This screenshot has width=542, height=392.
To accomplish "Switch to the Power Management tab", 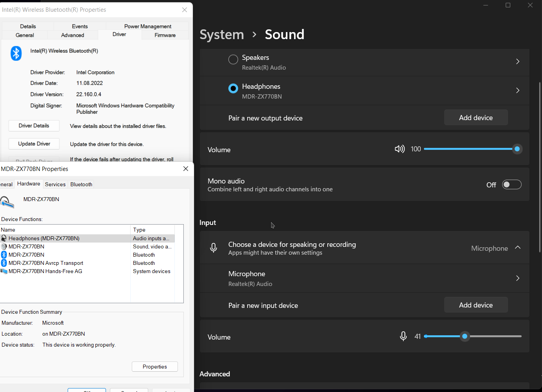I will point(147,26).
